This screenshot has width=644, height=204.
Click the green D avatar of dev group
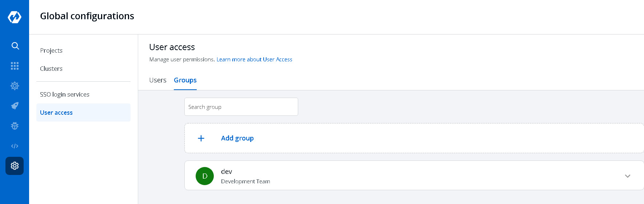[205, 176]
